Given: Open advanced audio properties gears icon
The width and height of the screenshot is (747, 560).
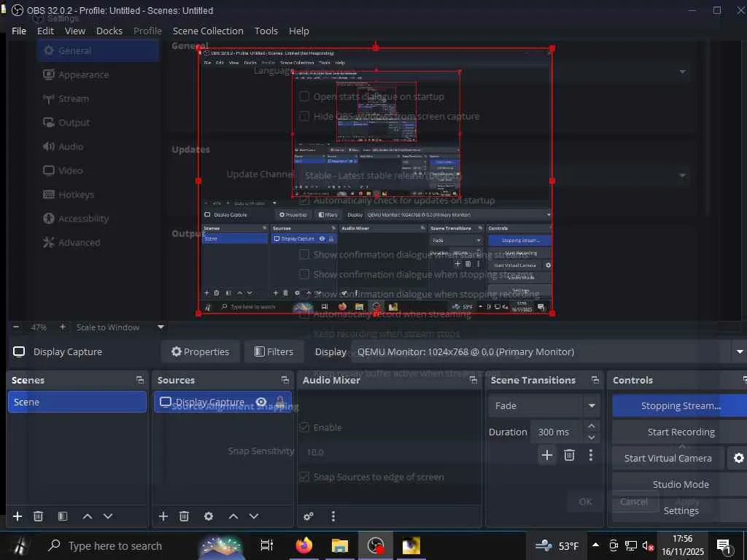Looking at the screenshot, I should pyautogui.click(x=309, y=516).
